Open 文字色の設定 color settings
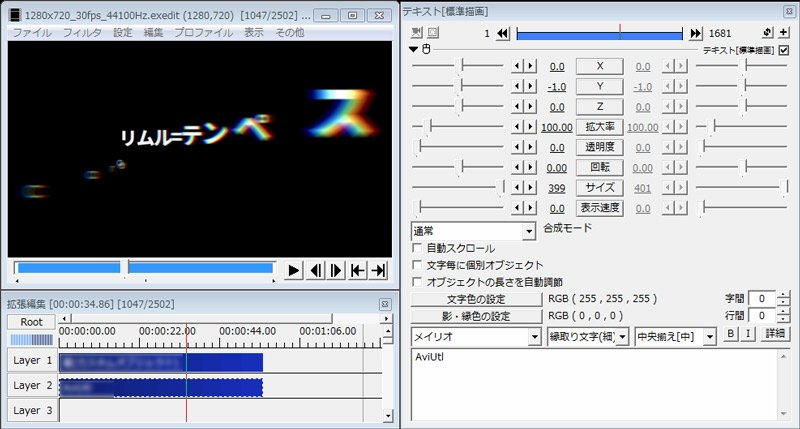Screen dimensions: 800x429 tap(476, 299)
